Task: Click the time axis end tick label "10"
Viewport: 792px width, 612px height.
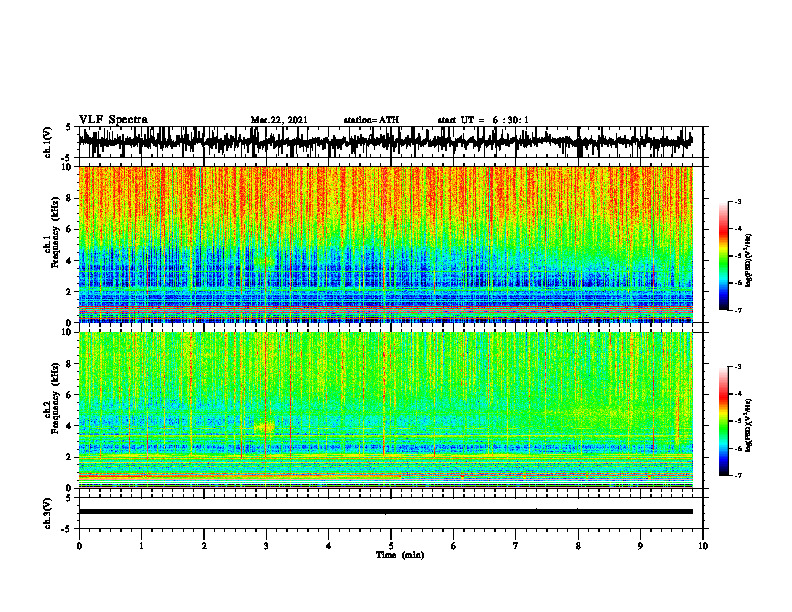Action: point(703,546)
